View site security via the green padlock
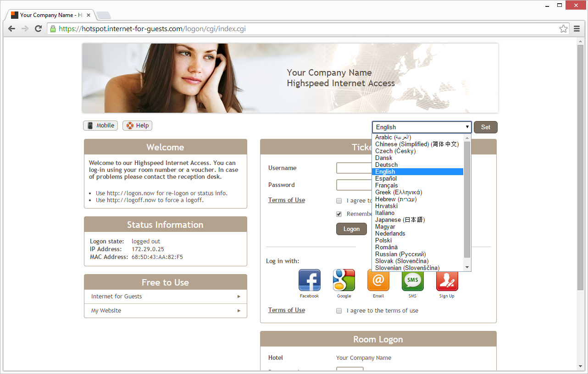The height and width of the screenshot is (374, 588). point(53,29)
